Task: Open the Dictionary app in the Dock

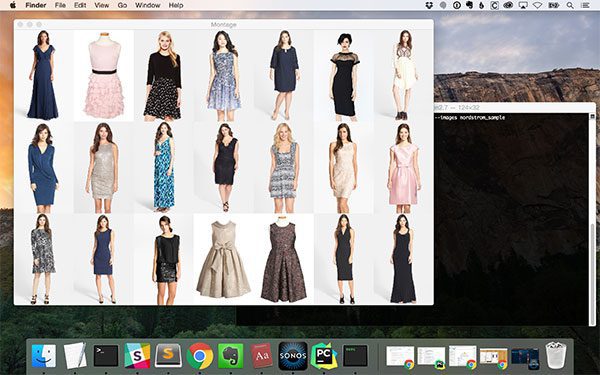Action: (262, 356)
